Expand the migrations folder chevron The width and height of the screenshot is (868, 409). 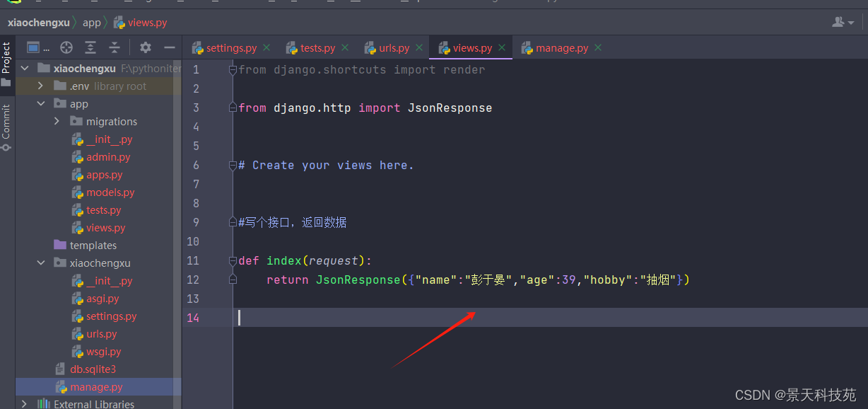(57, 122)
